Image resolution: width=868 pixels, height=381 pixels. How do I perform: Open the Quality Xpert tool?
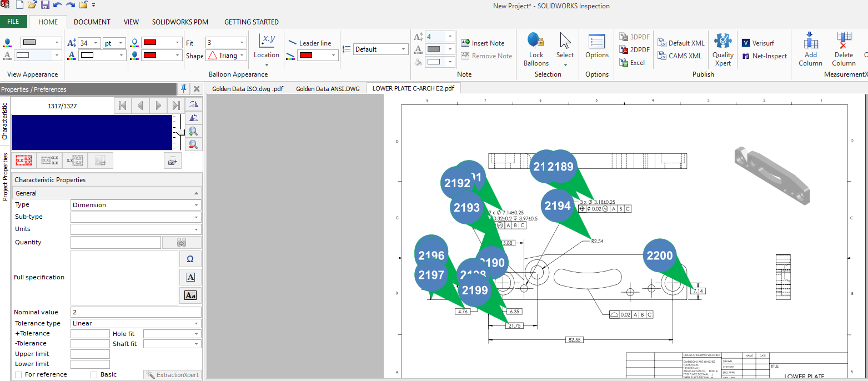(723, 50)
